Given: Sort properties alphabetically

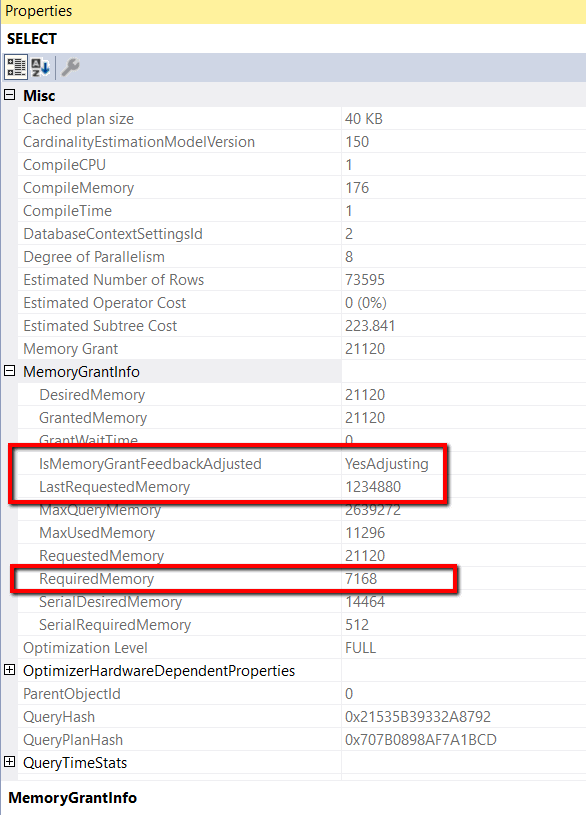Looking at the screenshot, I should tap(41, 68).
